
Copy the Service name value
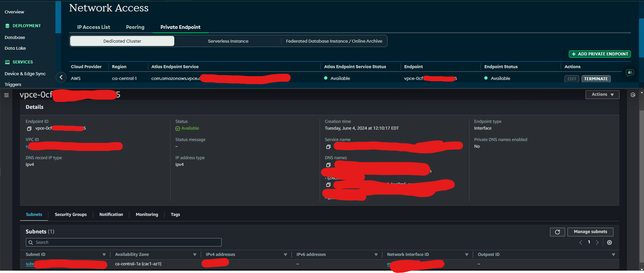pos(328,147)
